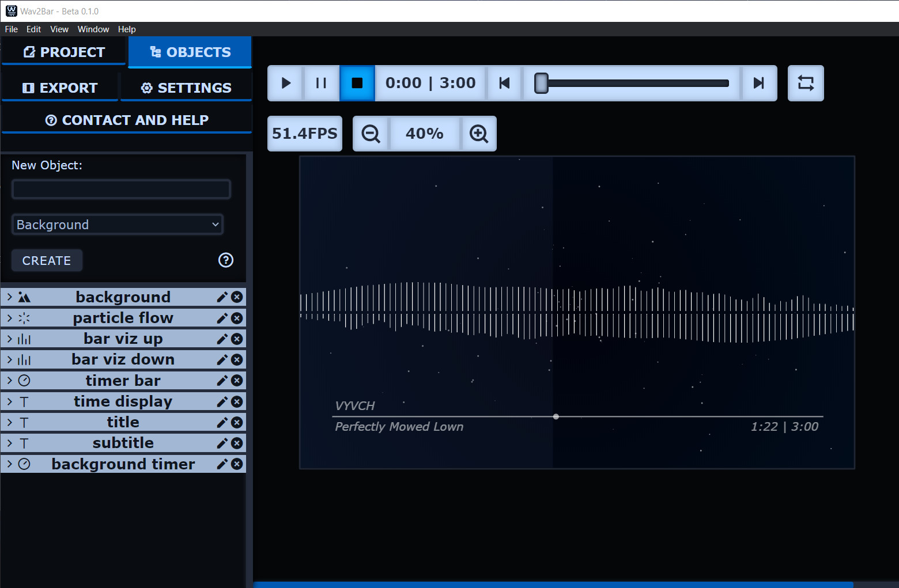
Task: Delete the bar viz up object
Action: click(x=237, y=339)
